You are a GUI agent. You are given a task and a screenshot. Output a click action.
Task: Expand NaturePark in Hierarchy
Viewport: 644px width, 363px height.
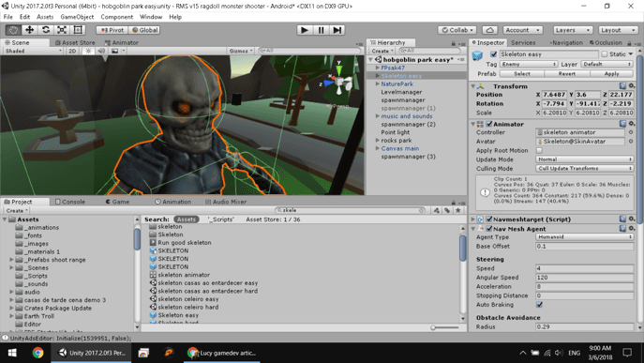[378, 83]
